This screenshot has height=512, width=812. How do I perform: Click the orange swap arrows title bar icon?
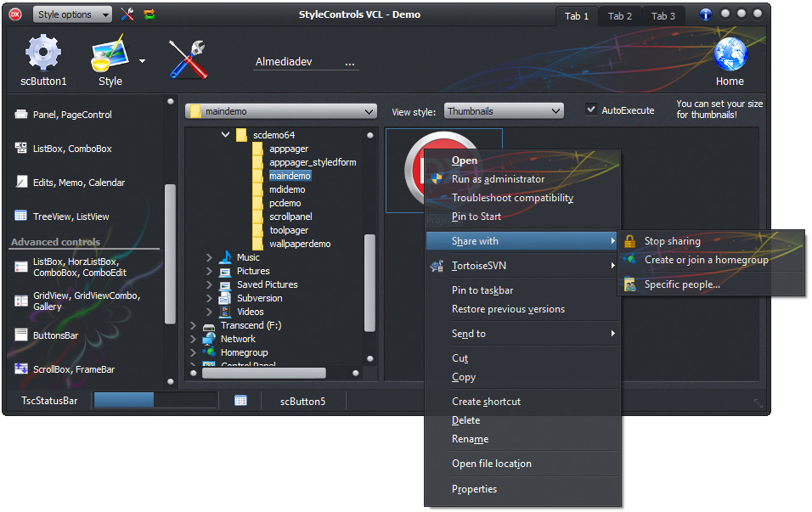tap(149, 14)
